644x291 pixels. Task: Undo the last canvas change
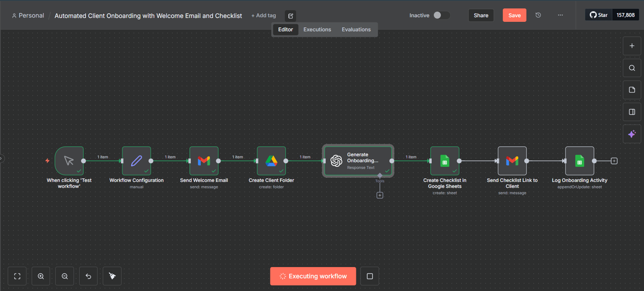[88, 276]
